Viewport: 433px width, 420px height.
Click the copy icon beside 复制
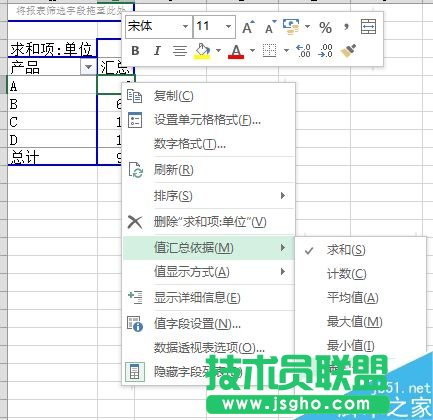click(x=135, y=96)
